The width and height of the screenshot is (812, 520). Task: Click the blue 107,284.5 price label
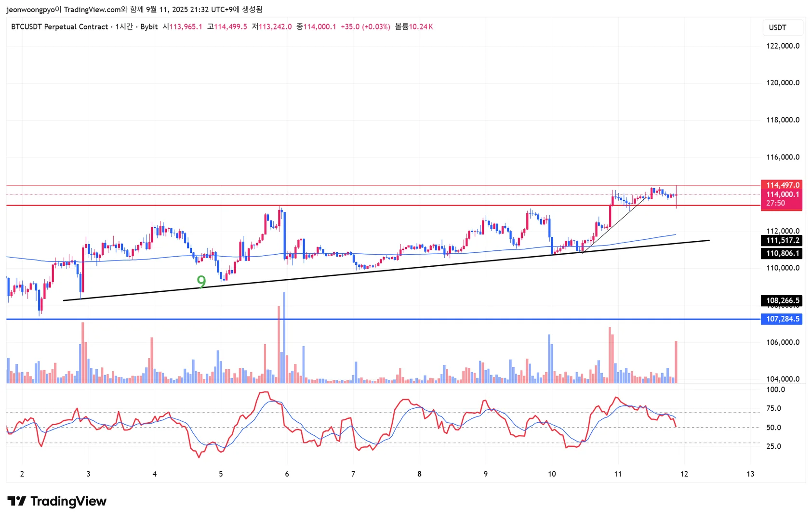[x=782, y=319]
